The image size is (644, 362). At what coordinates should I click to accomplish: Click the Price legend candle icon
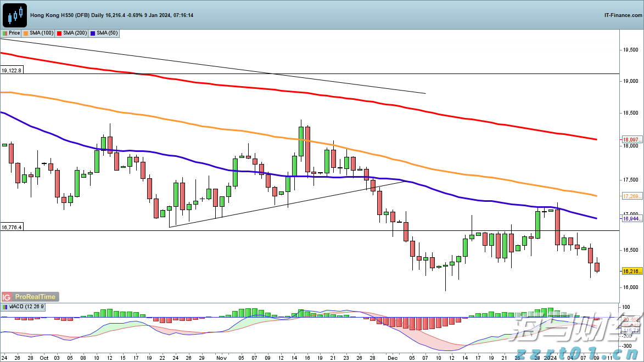5,33
